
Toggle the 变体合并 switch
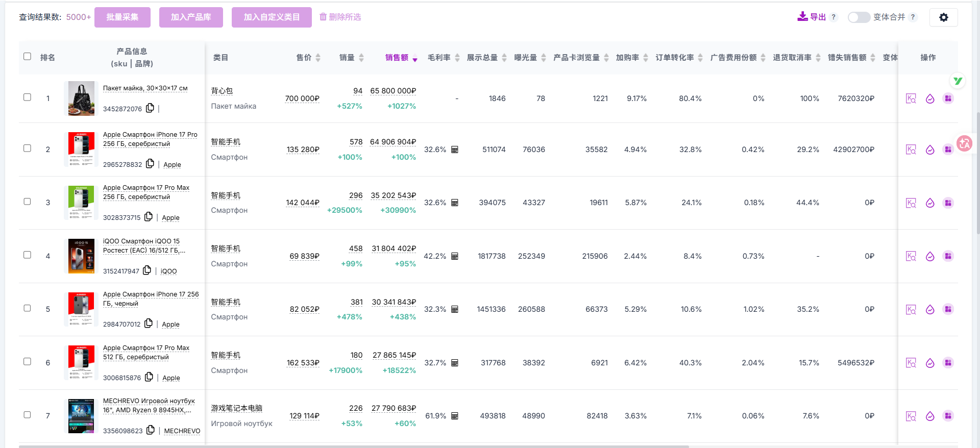click(x=859, y=17)
